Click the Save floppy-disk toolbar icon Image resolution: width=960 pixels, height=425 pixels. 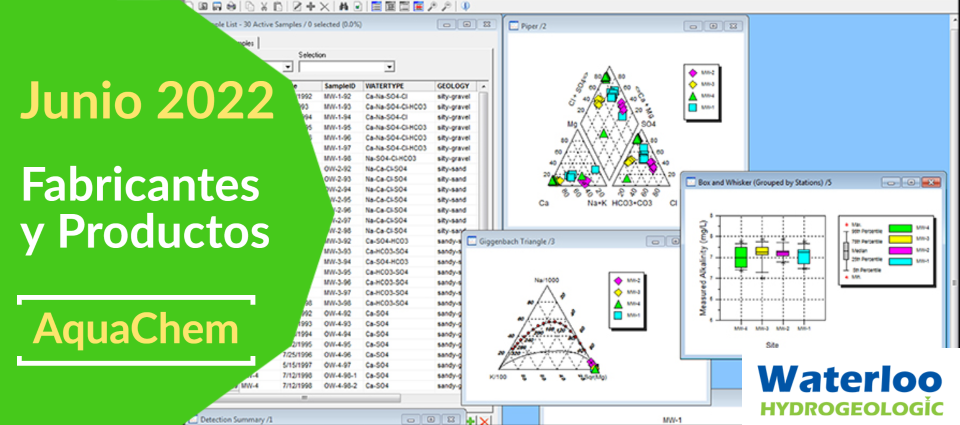[217, 6]
